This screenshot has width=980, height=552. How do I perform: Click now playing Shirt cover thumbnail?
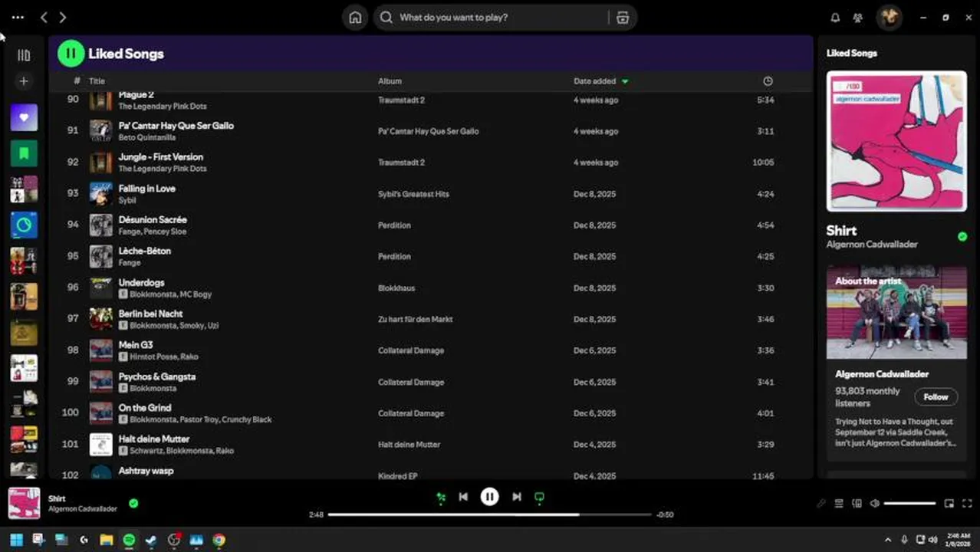(x=24, y=504)
